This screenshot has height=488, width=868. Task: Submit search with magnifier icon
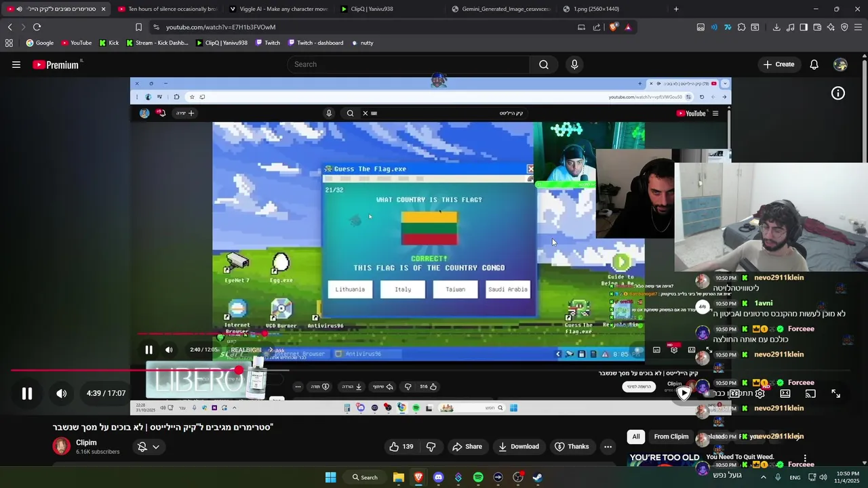544,64
